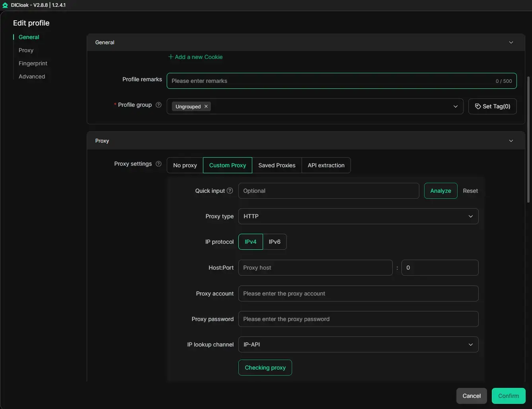Image resolution: width=532 pixels, height=409 pixels.
Task: Click the Set Tag button with tag icon
Action: point(492,106)
